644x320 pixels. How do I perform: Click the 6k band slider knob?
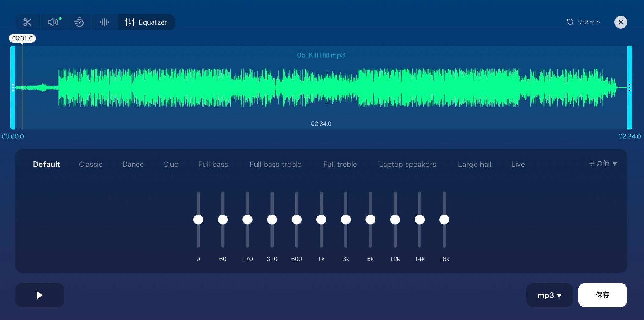pos(370,219)
